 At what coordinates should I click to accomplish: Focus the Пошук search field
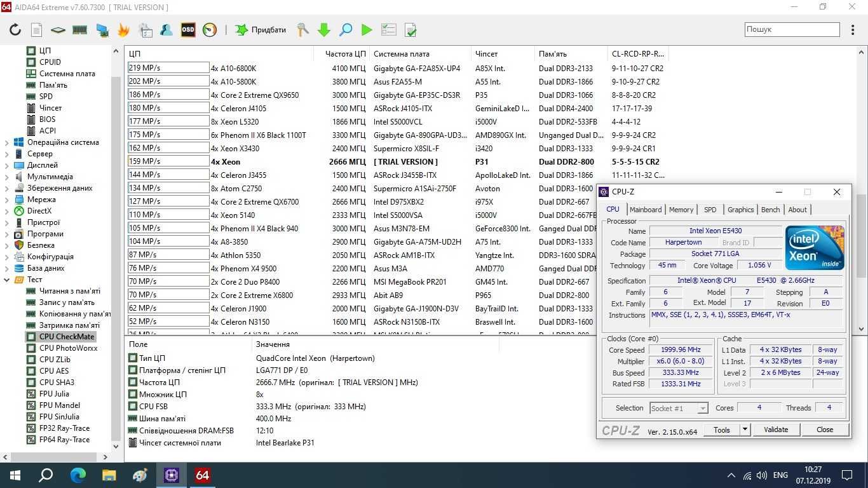pos(792,29)
